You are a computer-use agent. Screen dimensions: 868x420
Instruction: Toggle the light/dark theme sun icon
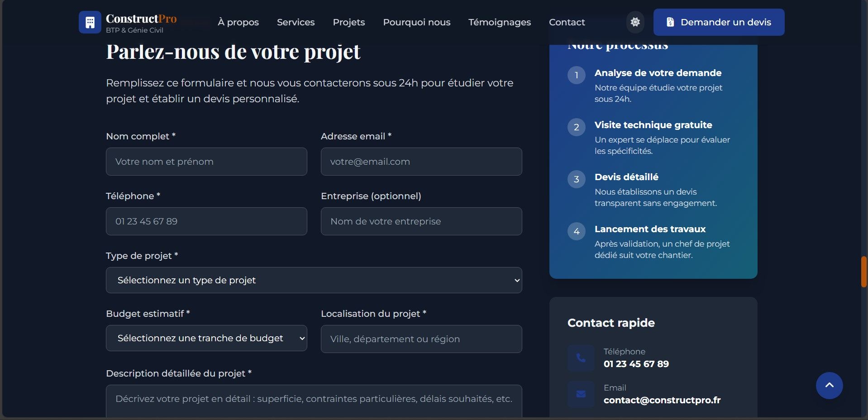(635, 22)
